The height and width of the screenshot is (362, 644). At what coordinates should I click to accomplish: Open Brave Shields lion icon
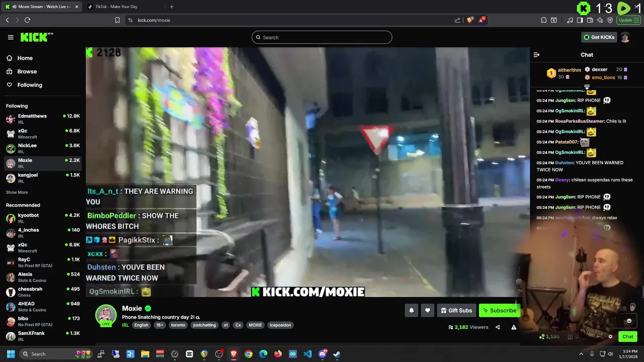tap(470, 20)
